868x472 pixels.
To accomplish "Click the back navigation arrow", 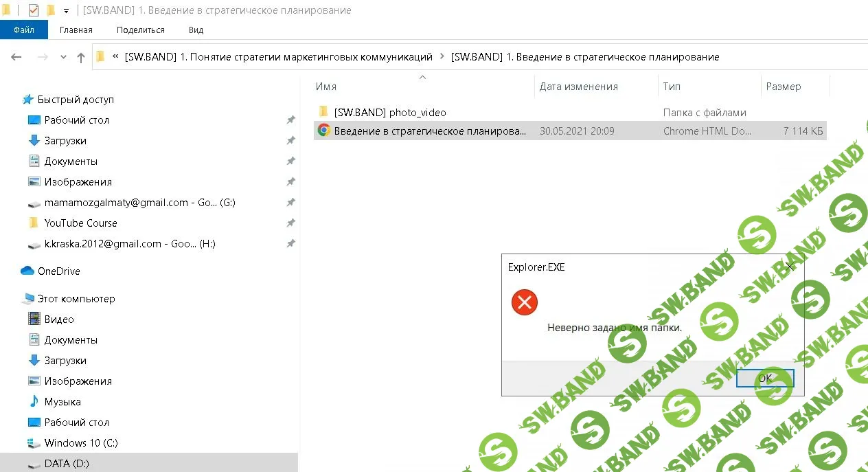I will click(16, 58).
